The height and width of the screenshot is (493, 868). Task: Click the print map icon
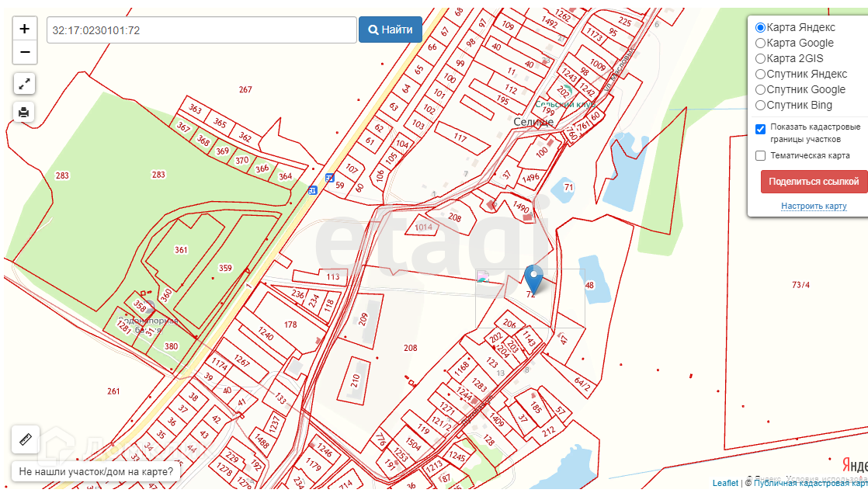pos(24,113)
